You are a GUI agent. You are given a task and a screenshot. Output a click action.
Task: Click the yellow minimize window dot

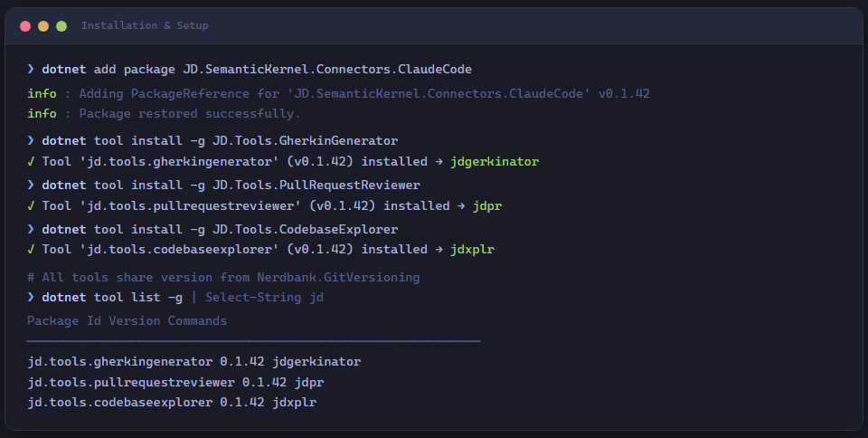tap(43, 26)
